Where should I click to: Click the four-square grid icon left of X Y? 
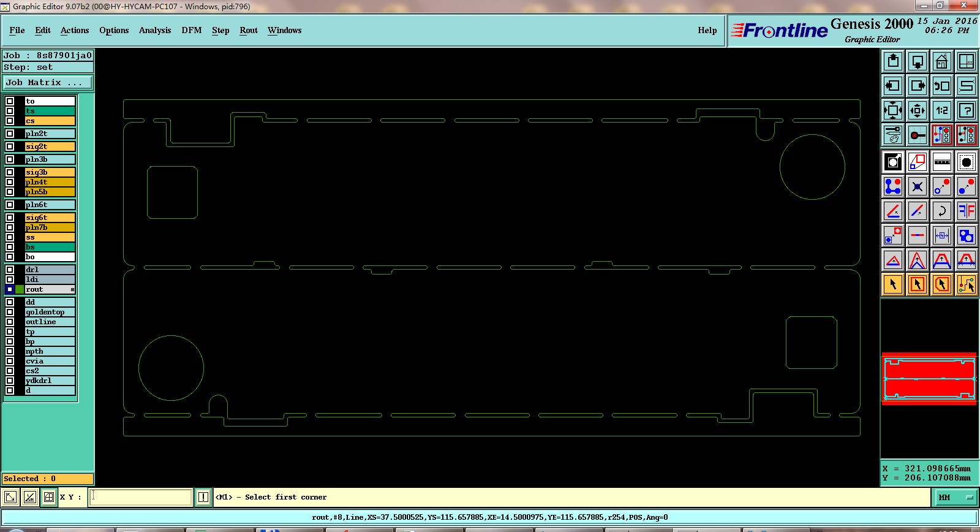(x=49, y=497)
